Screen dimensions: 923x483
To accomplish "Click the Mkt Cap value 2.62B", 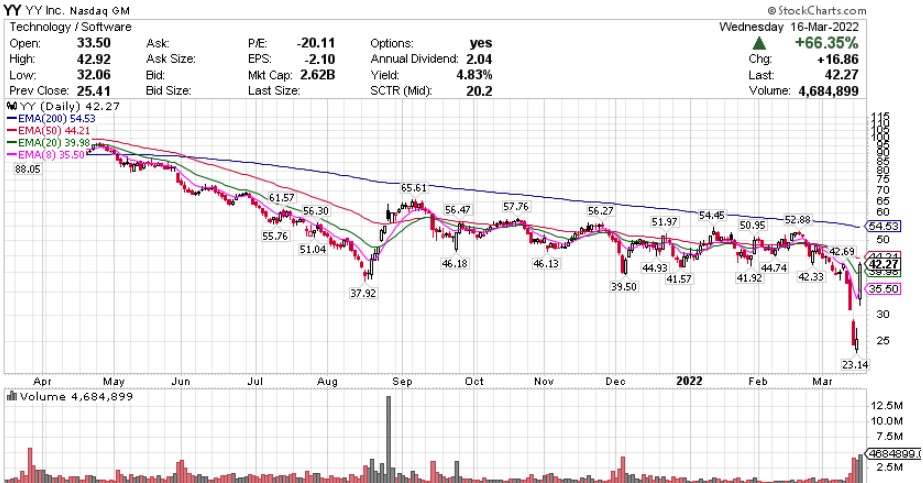I will [316, 75].
